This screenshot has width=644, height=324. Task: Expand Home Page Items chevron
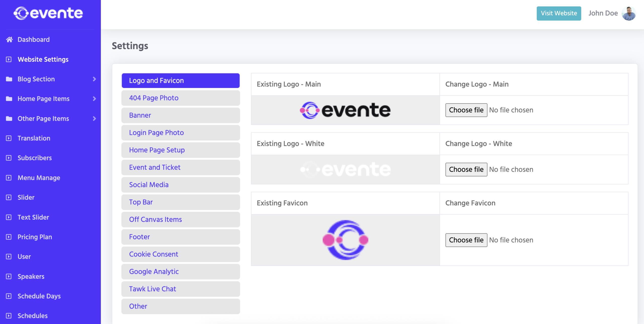coord(94,99)
